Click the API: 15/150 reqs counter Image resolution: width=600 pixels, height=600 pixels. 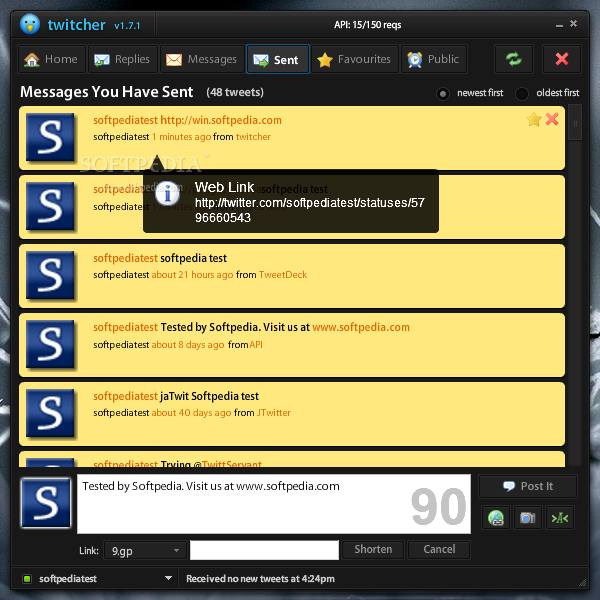click(x=368, y=25)
